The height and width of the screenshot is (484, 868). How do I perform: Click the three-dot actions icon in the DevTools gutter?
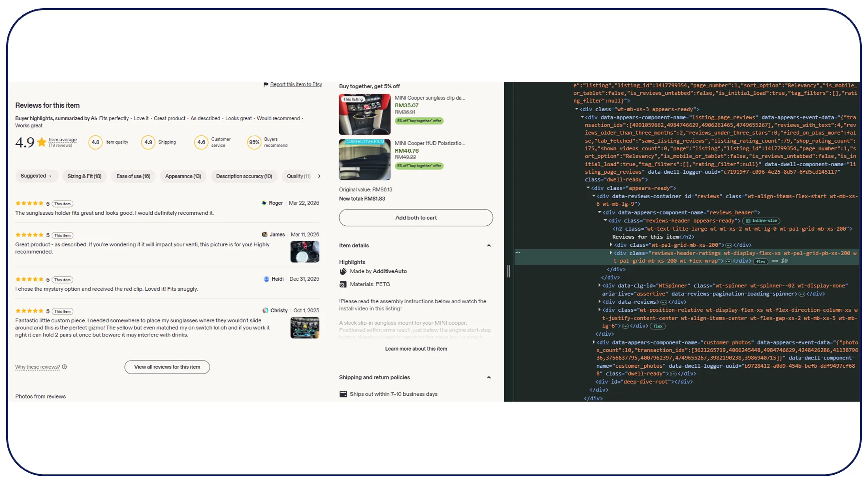click(518, 253)
